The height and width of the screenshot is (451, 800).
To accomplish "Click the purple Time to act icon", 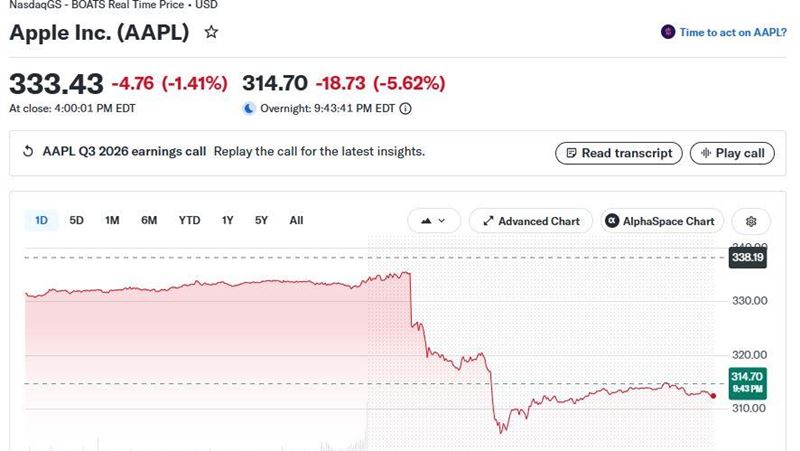I will [x=668, y=32].
